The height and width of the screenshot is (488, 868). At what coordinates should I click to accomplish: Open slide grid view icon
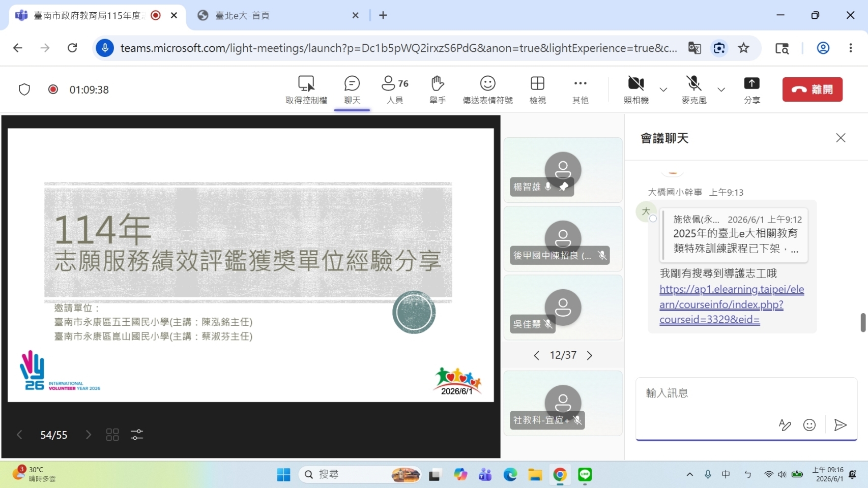pos(112,435)
